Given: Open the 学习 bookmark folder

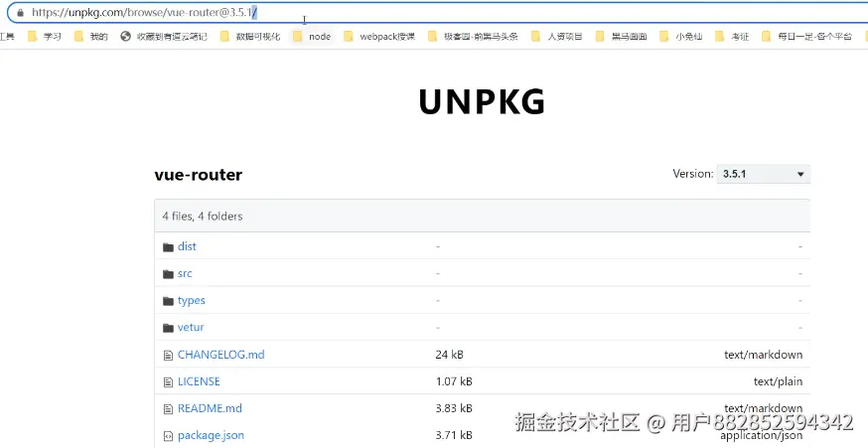Looking at the screenshot, I should [x=45, y=37].
